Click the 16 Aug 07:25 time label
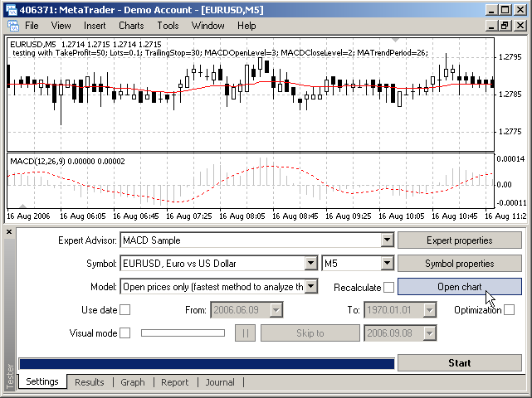The image size is (532, 398). pos(189,216)
